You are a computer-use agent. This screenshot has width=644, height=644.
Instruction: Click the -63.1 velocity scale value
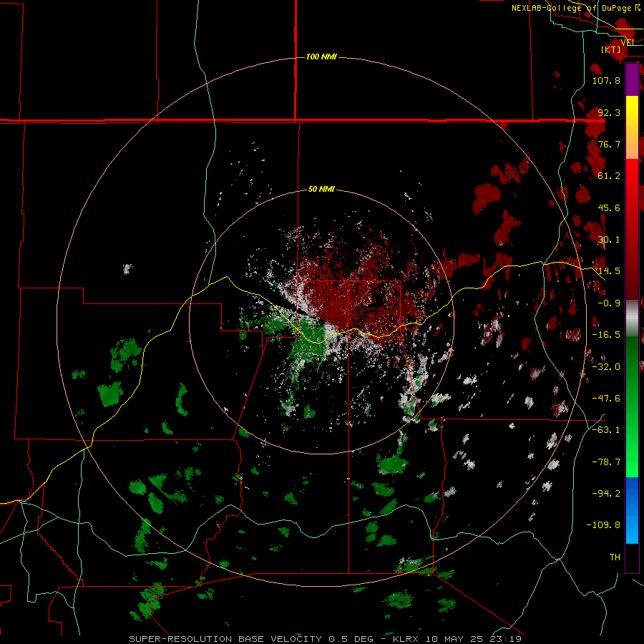point(606,430)
